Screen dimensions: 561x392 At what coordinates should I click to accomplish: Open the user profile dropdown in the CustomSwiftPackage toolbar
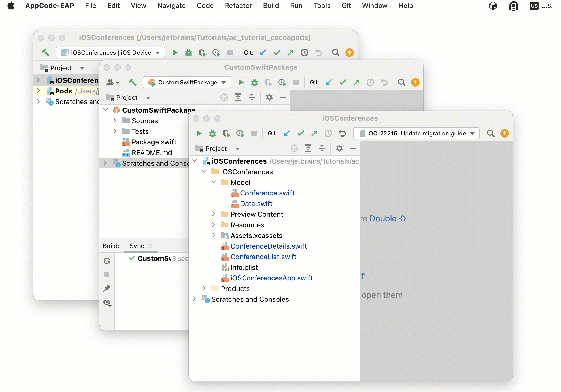[113, 82]
